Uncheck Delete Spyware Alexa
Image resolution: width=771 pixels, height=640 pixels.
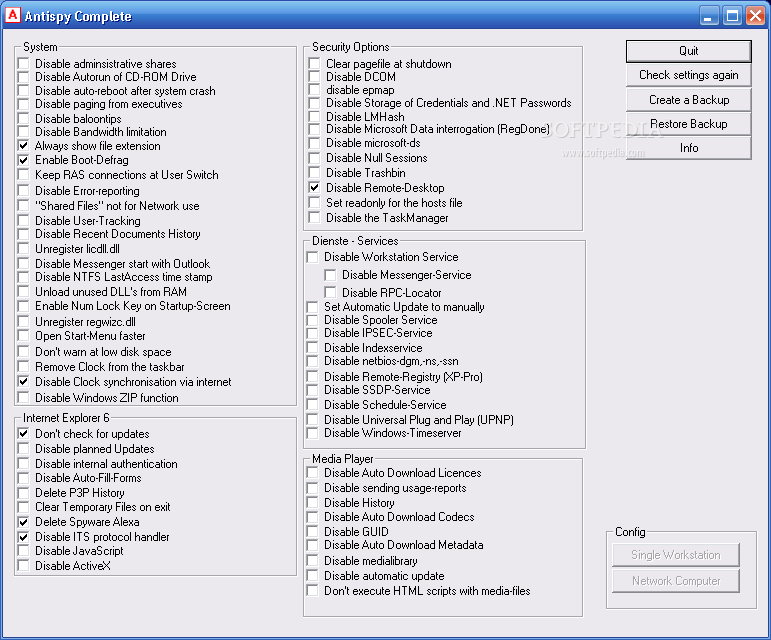[x=23, y=522]
